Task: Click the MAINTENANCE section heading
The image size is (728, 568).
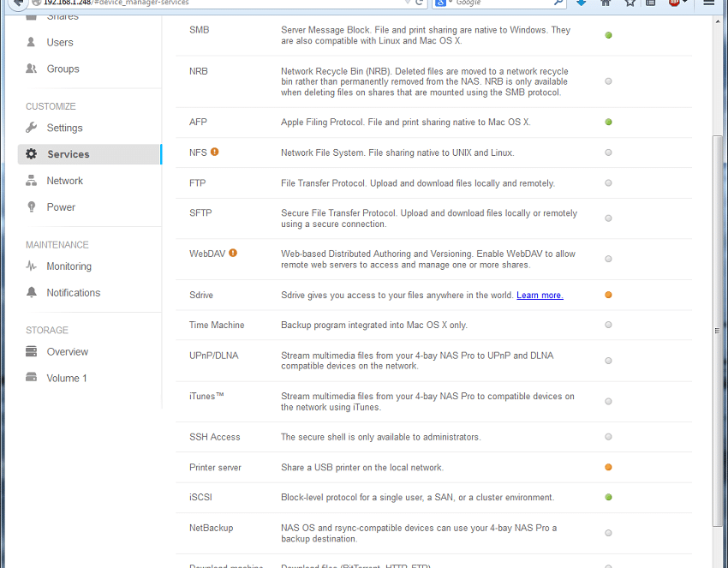Action: 57,245
